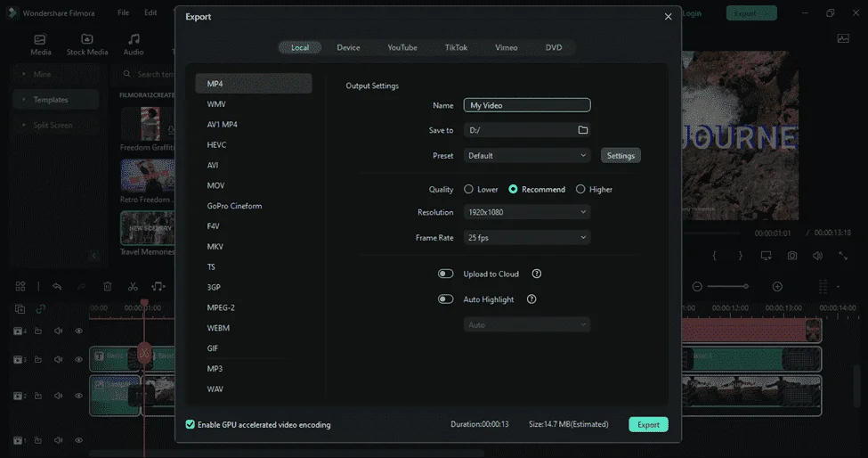Click the timeline zoom in plus icon

click(777, 286)
